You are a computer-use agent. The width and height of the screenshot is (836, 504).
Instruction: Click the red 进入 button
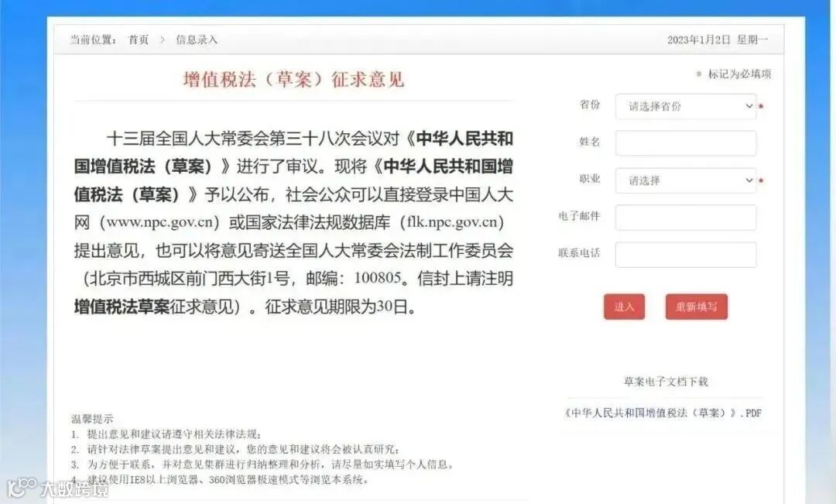[624, 307]
